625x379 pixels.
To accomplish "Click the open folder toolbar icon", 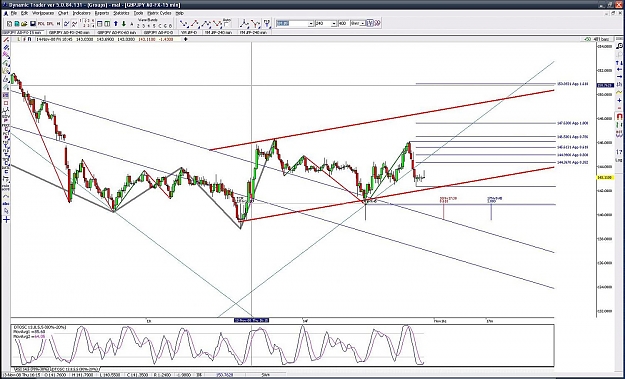I will (24, 24).
